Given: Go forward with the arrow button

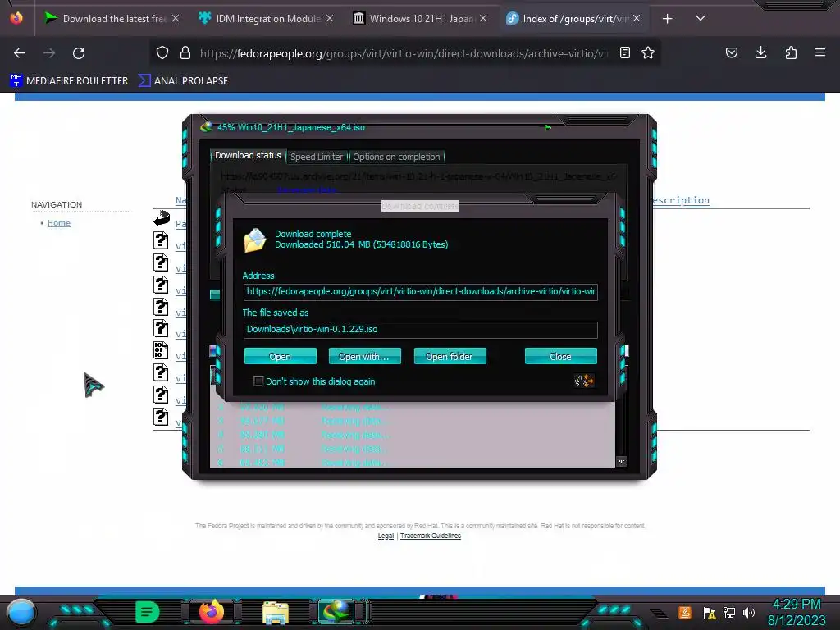Looking at the screenshot, I should pyautogui.click(x=49, y=53).
